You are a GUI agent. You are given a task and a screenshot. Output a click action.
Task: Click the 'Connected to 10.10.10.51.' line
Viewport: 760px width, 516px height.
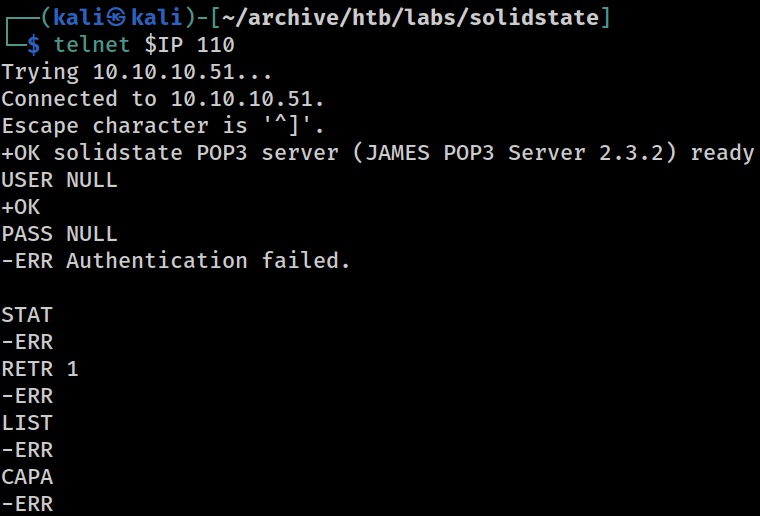click(x=162, y=99)
